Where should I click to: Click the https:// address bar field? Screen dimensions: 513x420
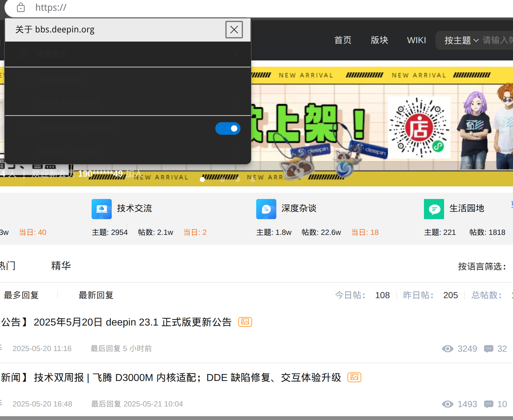coord(271,8)
